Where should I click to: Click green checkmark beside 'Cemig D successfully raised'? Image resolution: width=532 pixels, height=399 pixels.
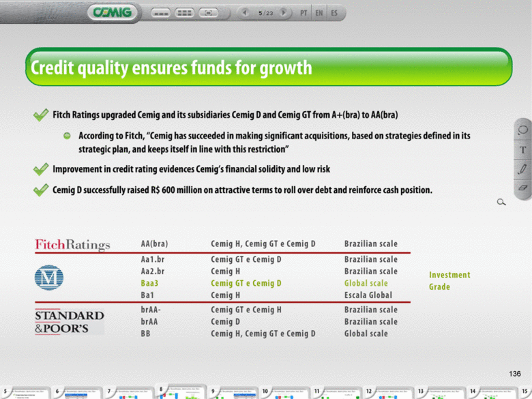point(41,190)
